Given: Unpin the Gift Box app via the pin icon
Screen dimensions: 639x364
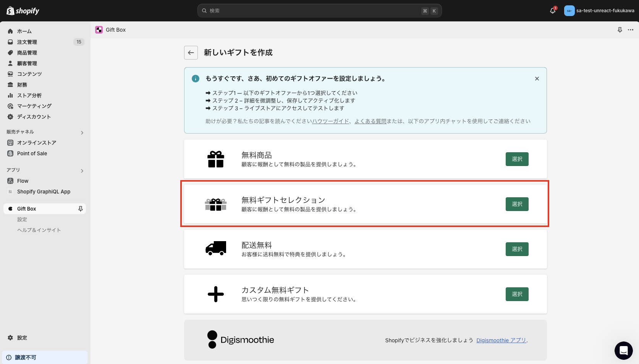Looking at the screenshot, I should pyautogui.click(x=80, y=209).
